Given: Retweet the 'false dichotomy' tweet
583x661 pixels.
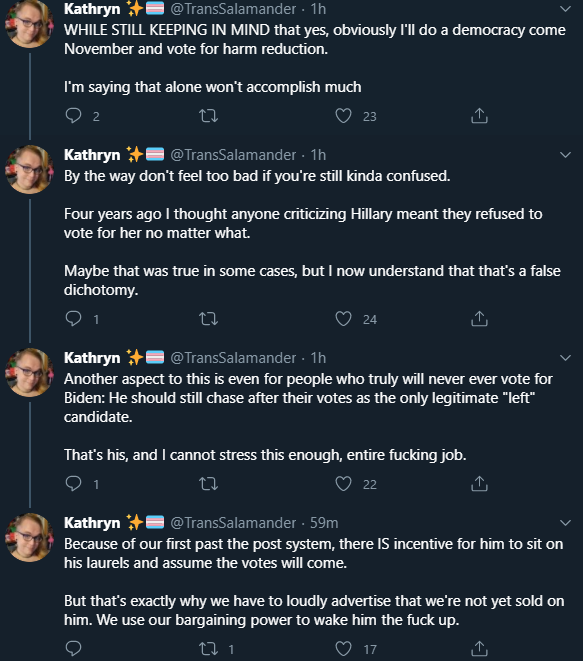Looking at the screenshot, I should point(208,319).
